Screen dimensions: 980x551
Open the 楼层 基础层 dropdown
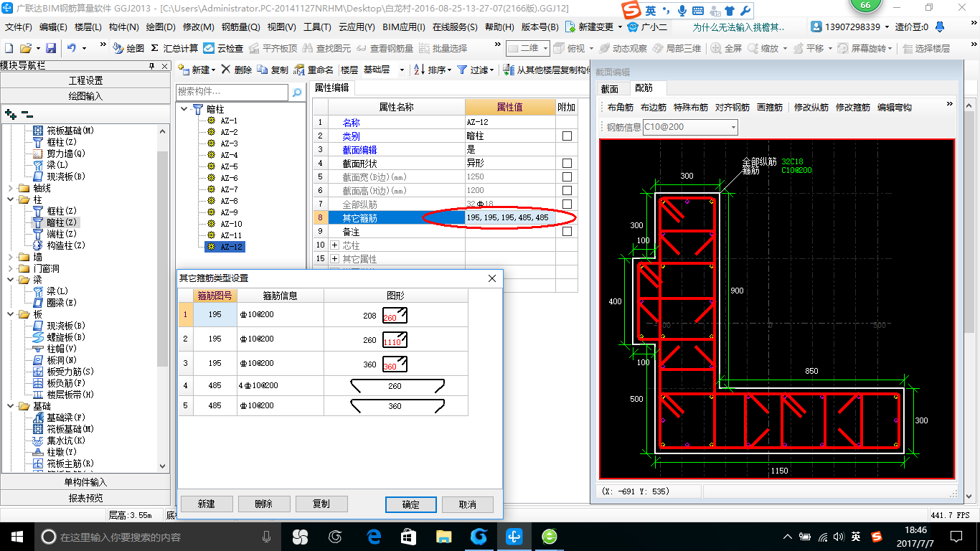[402, 70]
